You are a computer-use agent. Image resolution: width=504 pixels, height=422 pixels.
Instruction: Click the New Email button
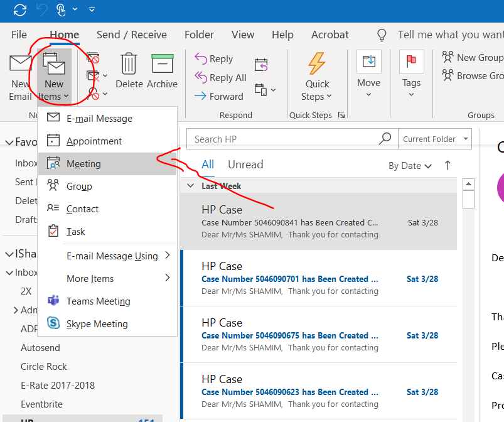coord(20,78)
